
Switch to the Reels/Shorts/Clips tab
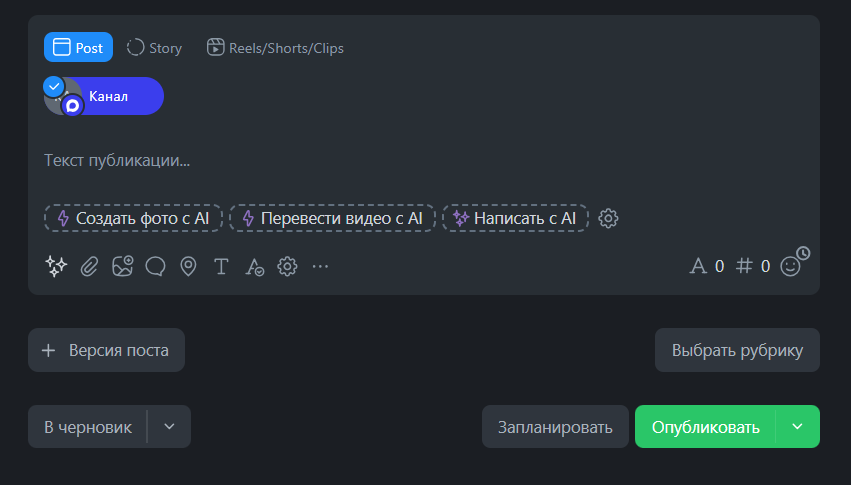coord(275,47)
